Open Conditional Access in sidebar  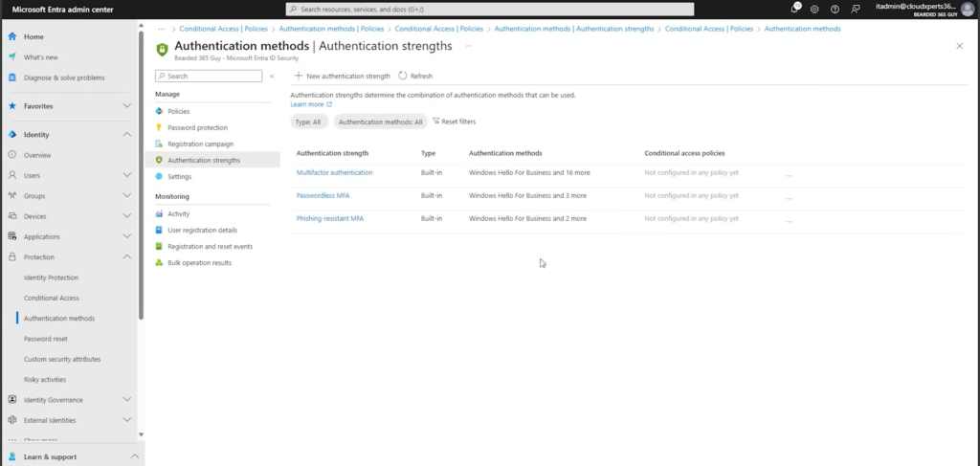[52, 298]
